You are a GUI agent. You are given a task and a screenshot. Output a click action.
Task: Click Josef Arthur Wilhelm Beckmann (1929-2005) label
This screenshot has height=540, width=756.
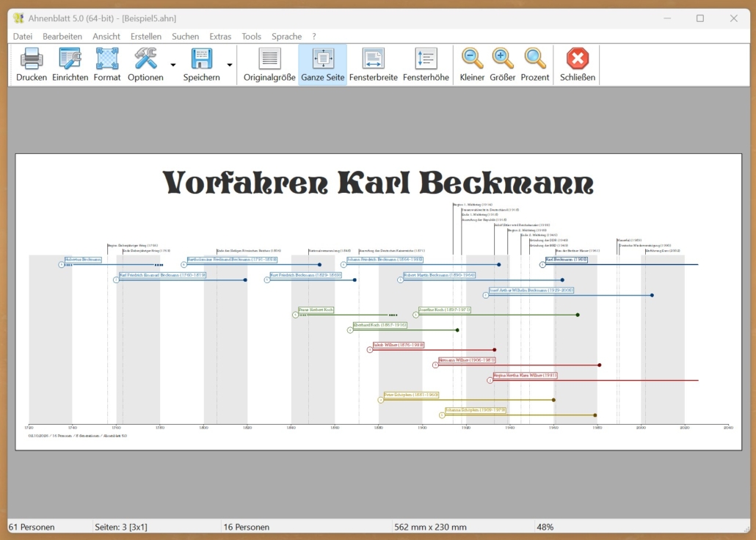click(531, 291)
